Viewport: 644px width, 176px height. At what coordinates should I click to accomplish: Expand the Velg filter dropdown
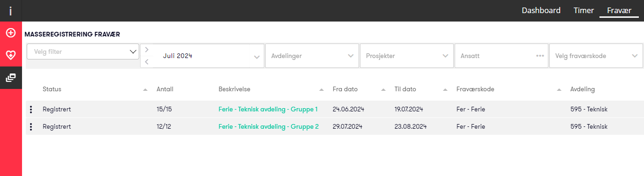point(83,51)
